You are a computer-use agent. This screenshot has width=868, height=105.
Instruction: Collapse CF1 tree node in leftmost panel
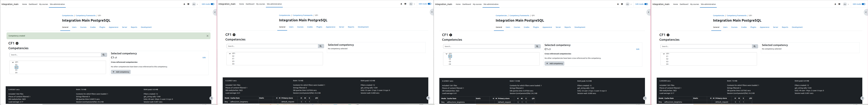pos(13,62)
